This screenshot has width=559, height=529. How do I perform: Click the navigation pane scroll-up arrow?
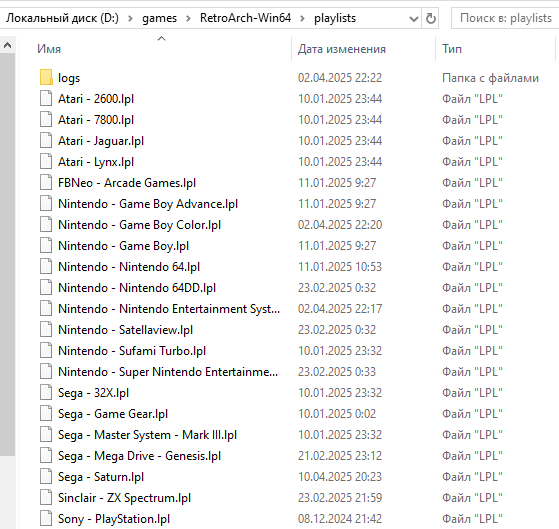7,45
